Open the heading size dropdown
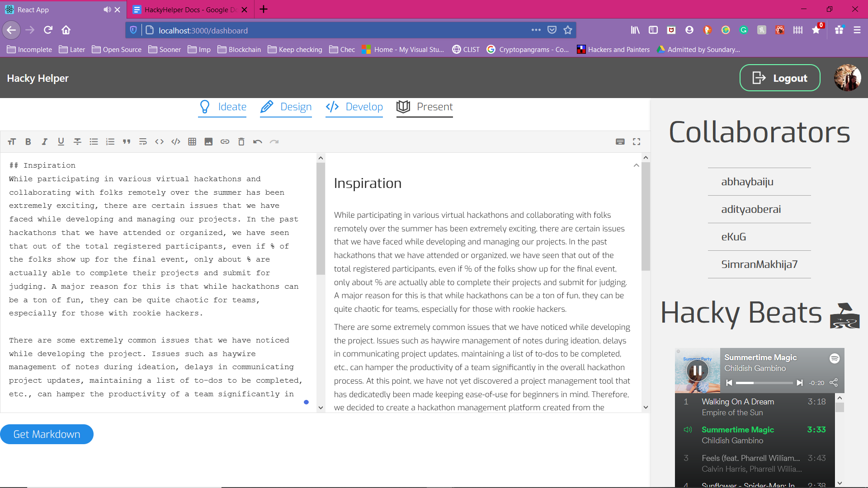The image size is (868, 488). pyautogui.click(x=12, y=142)
